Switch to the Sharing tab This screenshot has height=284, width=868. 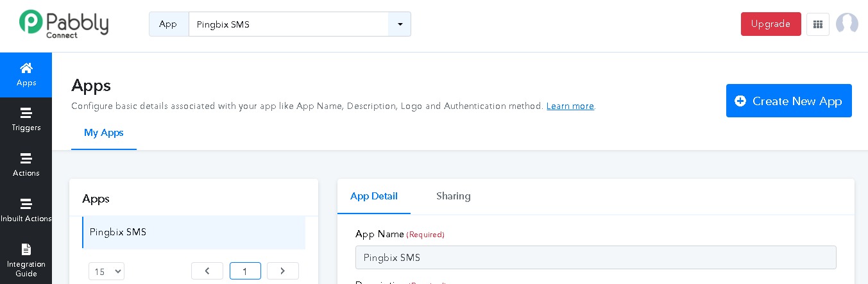(x=454, y=196)
